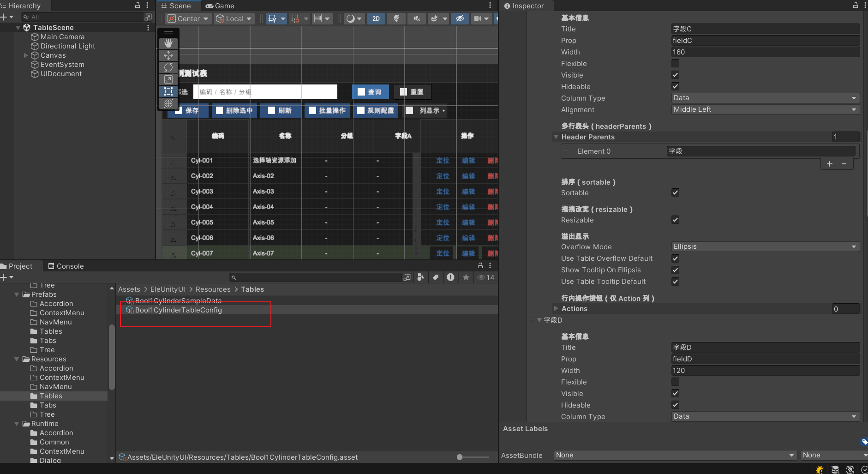The height and width of the screenshot is (474, 868).
Task: Click the favorite star icon in Project
Action: (x=466, y=277)
